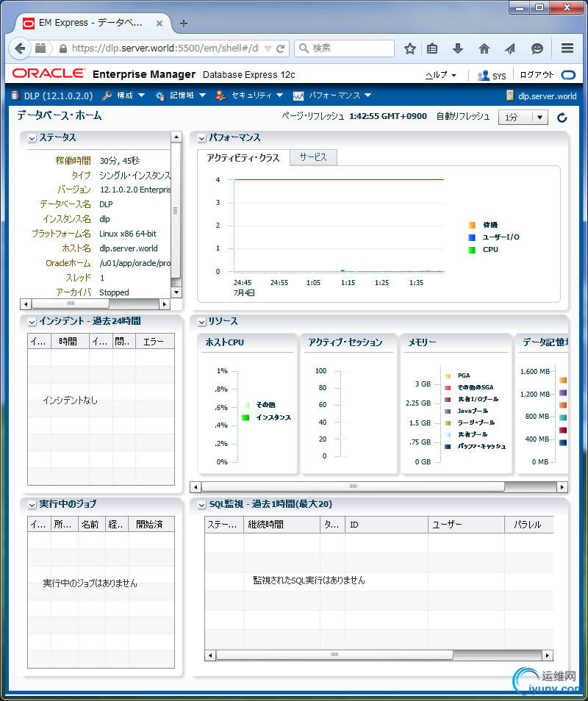The height and width of the screenshot is (701, 588).
Task: Sort jobs by 開始済 column header
Action: coord(151,525)
